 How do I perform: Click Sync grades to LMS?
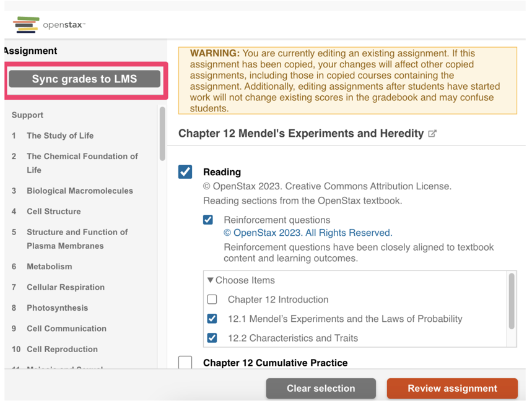[85, 79]
